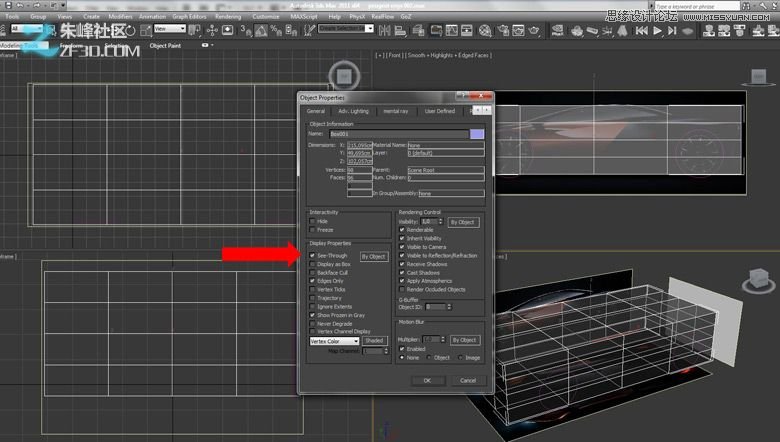The height and width of the screenshot is (442, 780).
Task: Click the Cancel button
Action: coord(467,380)
